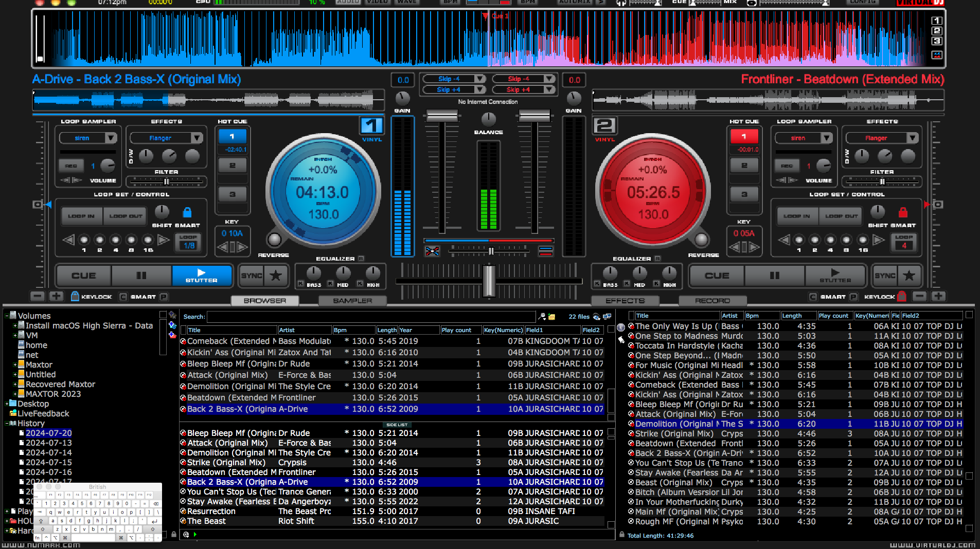Click the add favorite folder red icon
This screenshot has height=549, width=980.
click(x=172, y=335)
